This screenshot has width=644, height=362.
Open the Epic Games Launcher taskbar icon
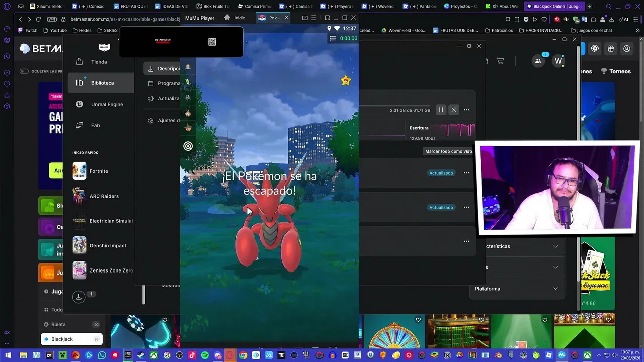click(x=128, y=355)
